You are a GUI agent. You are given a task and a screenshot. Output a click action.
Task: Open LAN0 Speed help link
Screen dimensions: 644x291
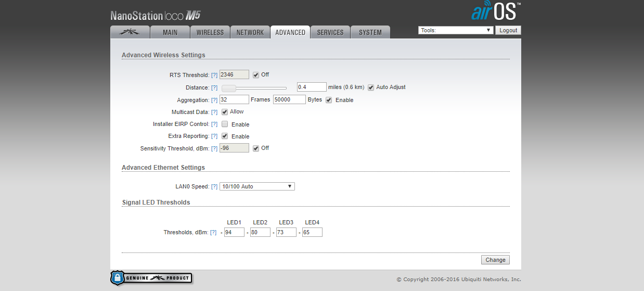[214, 186]
